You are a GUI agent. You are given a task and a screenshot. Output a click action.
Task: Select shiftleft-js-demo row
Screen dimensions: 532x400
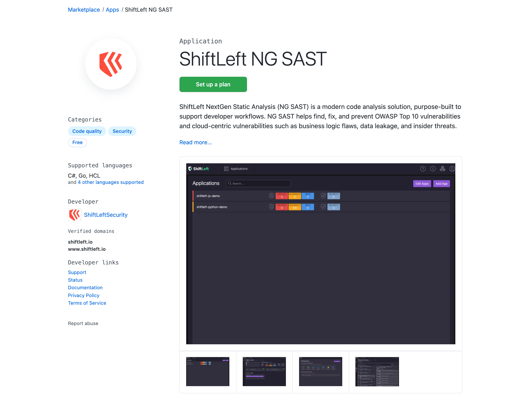(x=321, y=196)
